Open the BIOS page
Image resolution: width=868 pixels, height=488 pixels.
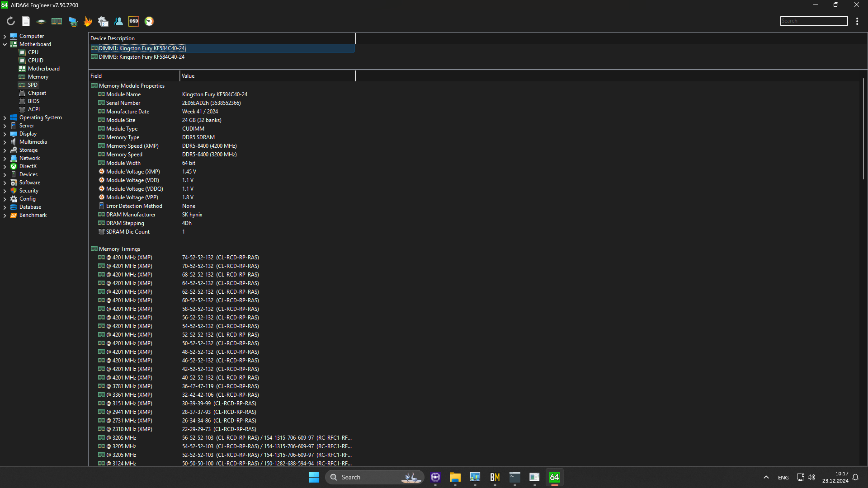33,101
